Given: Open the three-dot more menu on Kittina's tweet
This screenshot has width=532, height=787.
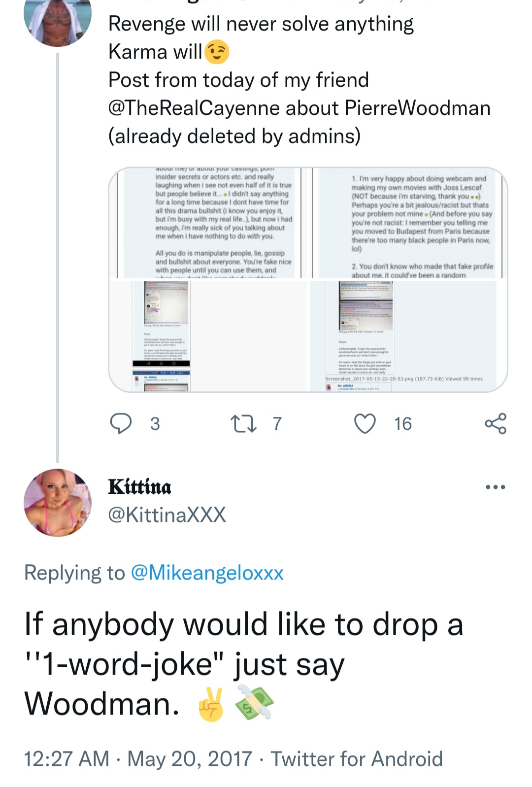Looking at the screenshot, I should tap(495, 487).
